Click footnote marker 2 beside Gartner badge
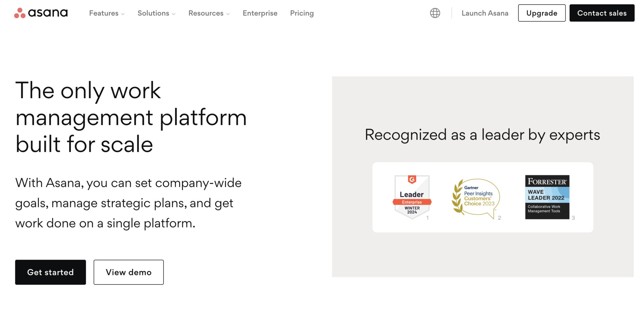 (x=499, y=218)
